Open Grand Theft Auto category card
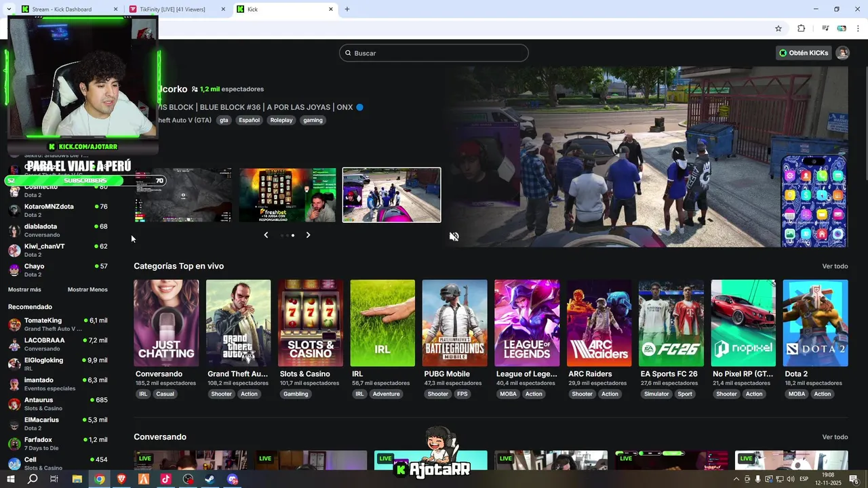 pos(238,323)
